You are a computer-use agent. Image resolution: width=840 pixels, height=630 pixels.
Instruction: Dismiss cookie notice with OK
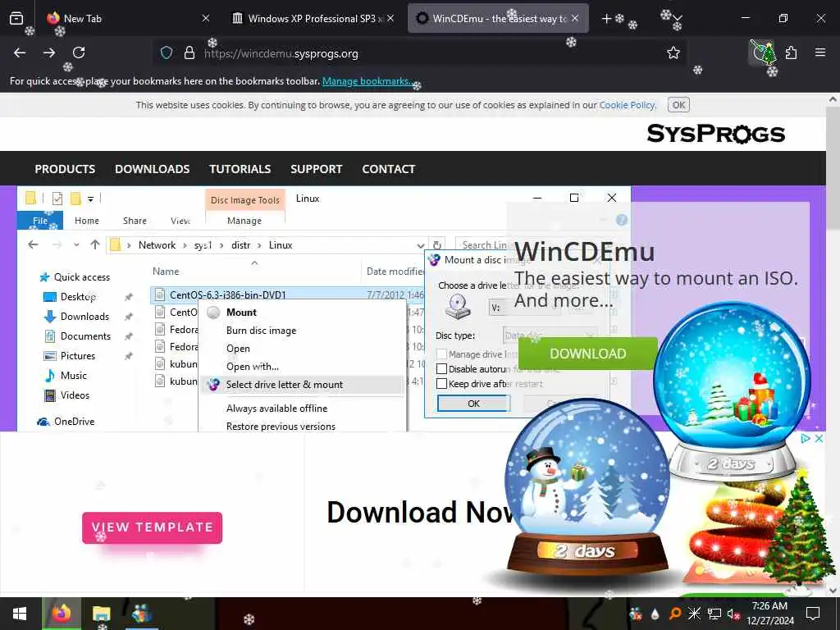pyautogui.click(x=678, y=105)
